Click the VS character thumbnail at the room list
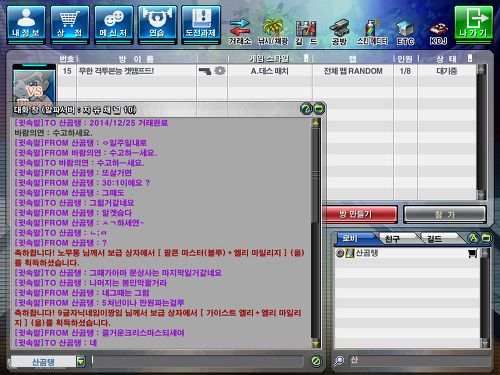The width and height of the screenshot is (500, 375). click(x=34, y=85)
